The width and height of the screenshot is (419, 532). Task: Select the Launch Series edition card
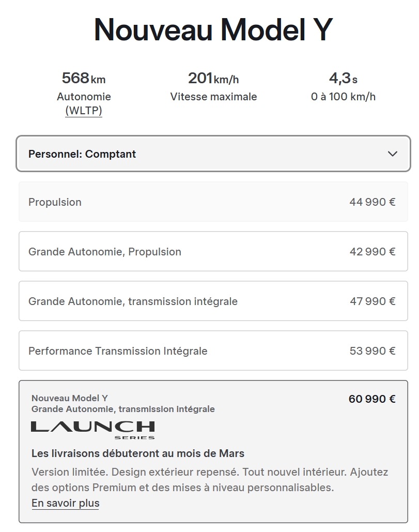(213, 451)
